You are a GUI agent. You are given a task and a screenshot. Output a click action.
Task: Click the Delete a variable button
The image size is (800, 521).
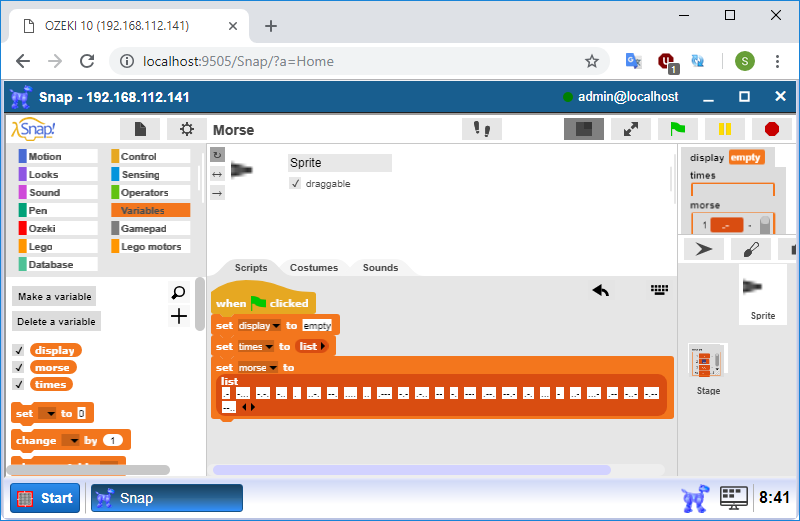(56, 321)
